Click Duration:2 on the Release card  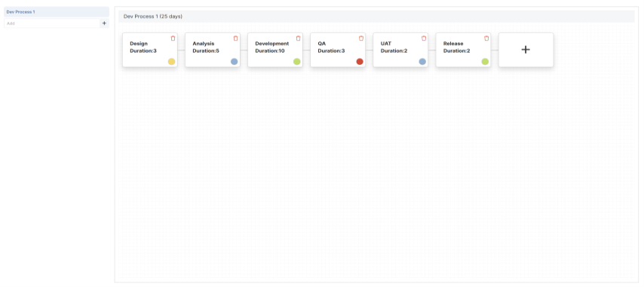(457, 50)
